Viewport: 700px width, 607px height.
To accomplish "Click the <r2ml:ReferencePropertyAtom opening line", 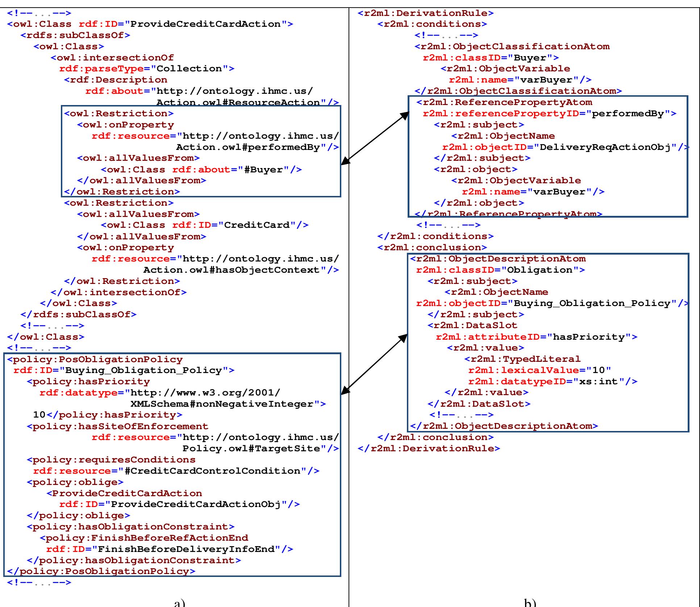I will (x=504, y=102).
